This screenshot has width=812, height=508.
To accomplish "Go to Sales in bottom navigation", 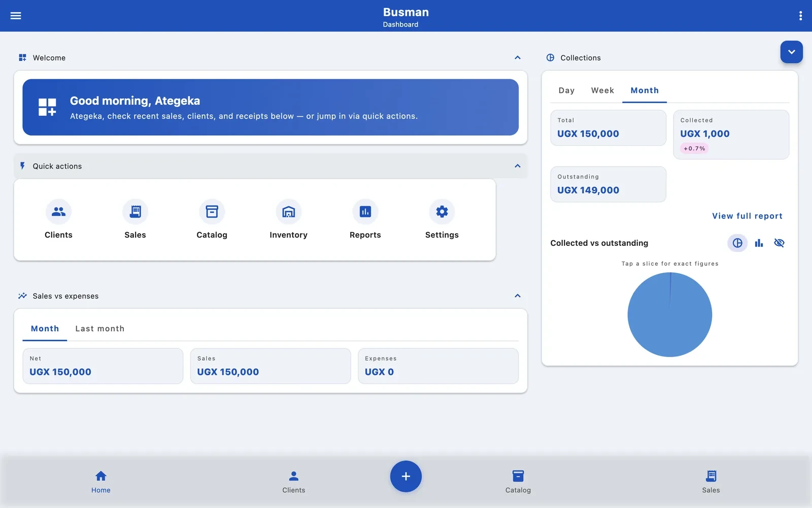I will 710,482.
